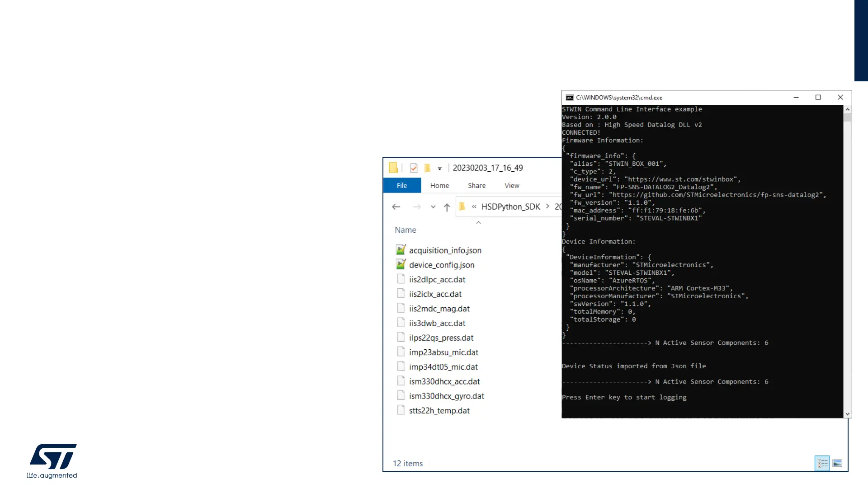Expand HSDPython_SDK breadcrumb arrow
The height and width of the screenshot is (488, 868).
547,206
